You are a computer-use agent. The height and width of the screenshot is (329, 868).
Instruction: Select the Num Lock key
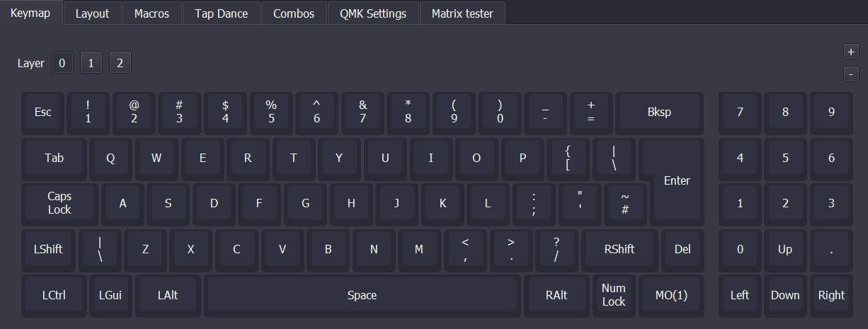(x=613, y=295)
